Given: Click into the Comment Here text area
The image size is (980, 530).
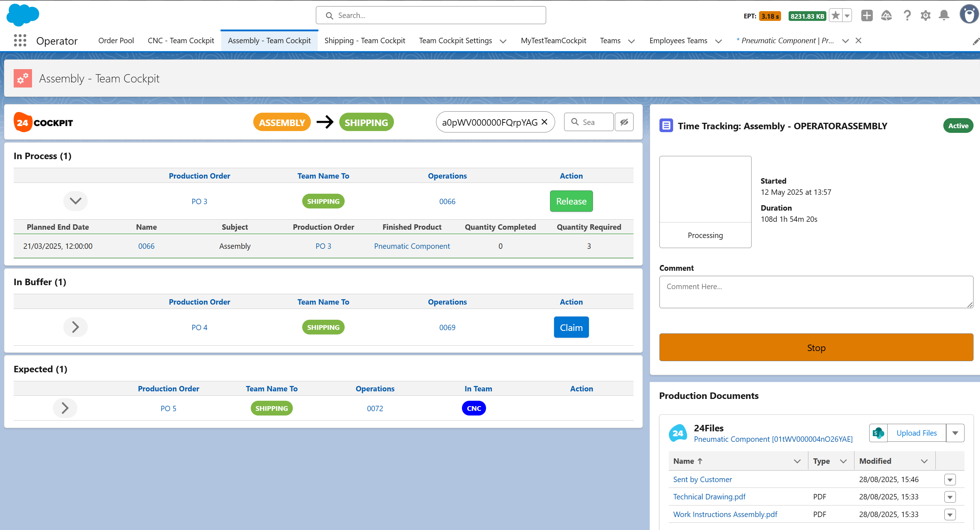Looking at the screenshot, I should click(816, 292).
